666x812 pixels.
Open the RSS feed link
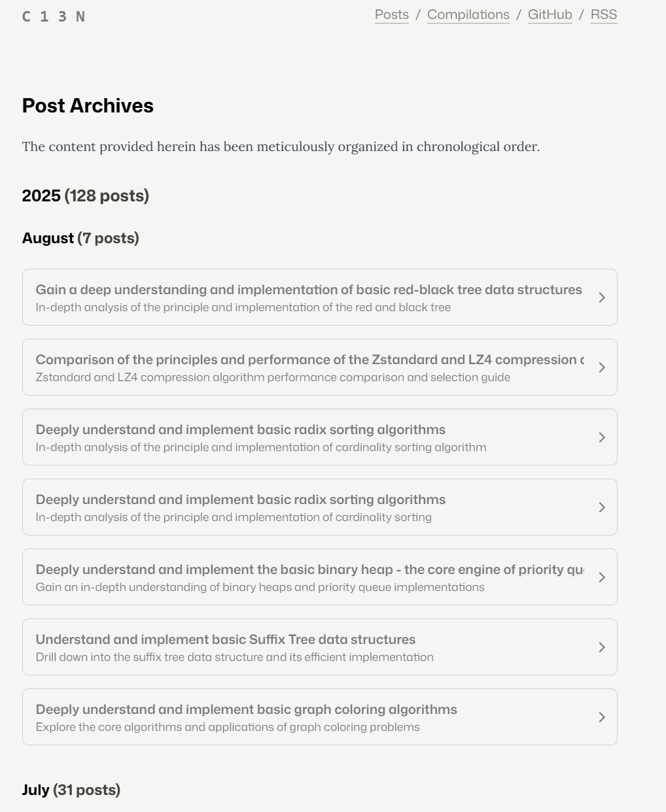tap(603, 14)
